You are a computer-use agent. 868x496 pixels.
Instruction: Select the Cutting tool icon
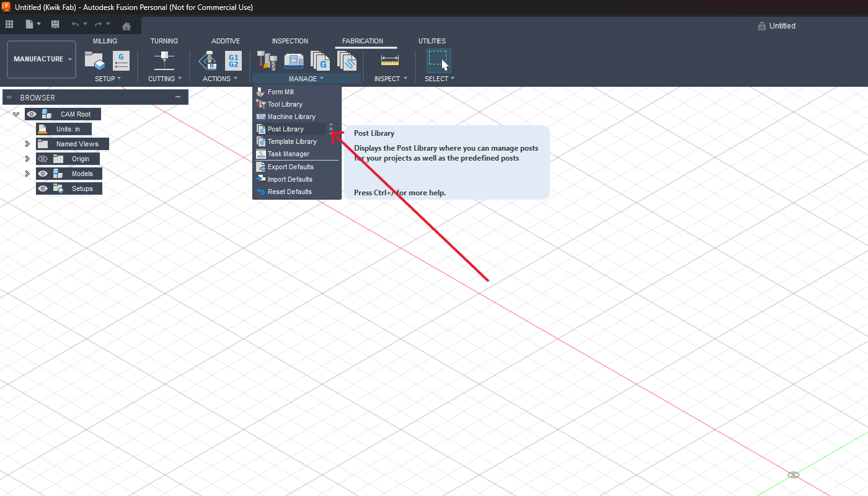click(164, 60)
